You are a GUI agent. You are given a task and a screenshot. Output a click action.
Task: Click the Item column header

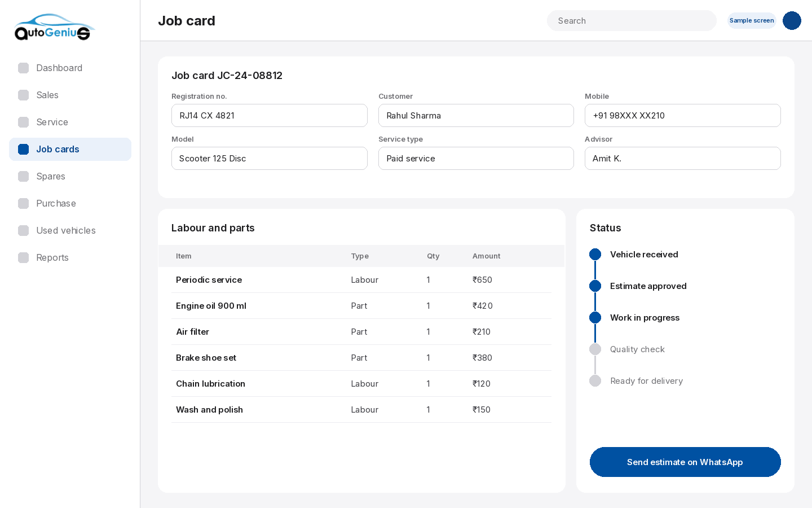[183, 256]
